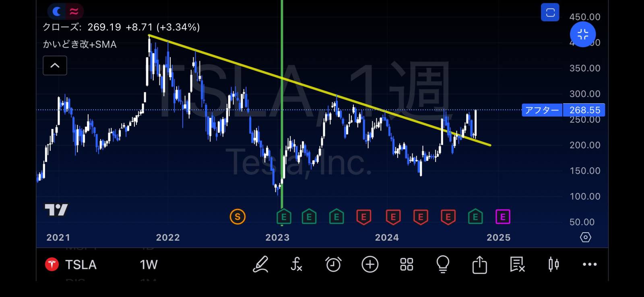Create an alert with clock icon
Viewport: 644px width, 297px height.
[x=333, y=264]
